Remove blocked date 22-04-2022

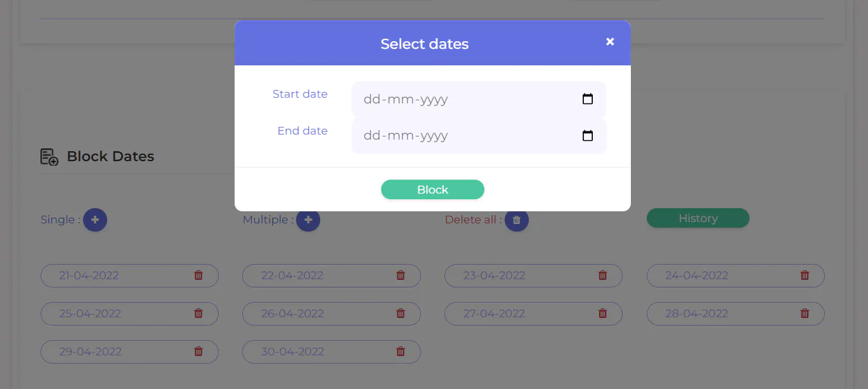click(x=401, y=275)
